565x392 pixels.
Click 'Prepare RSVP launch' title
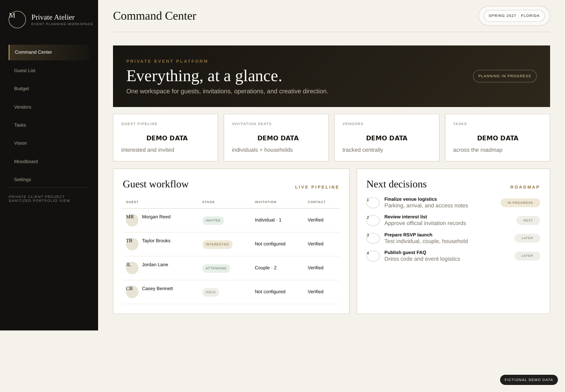click(x=408, y=235)
